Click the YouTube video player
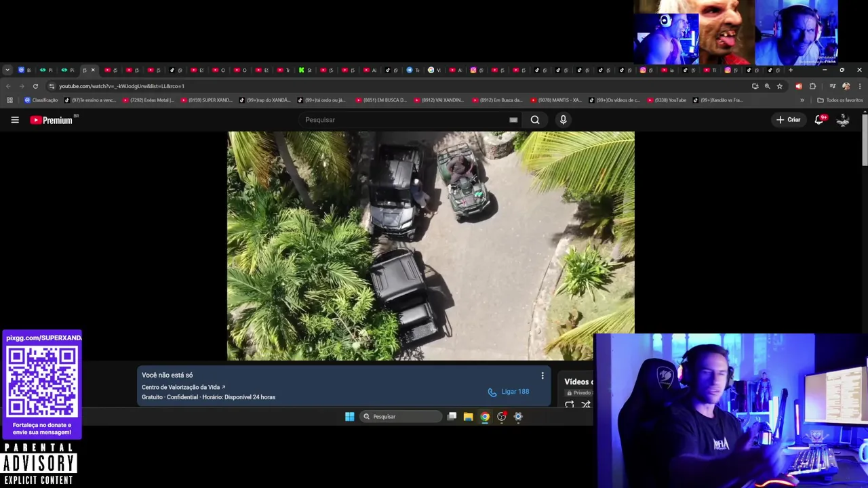 pyautogui.click(x=431, y=246)
